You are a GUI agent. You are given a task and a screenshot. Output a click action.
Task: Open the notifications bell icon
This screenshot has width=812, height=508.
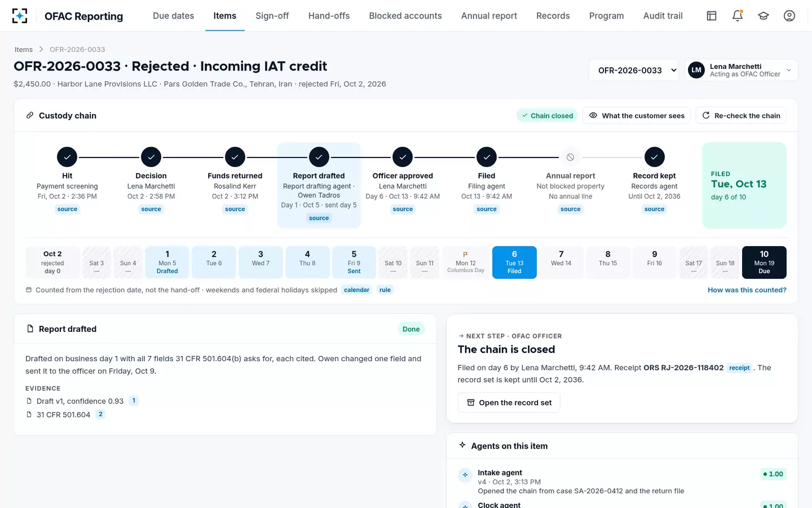pyautogui.click(x=738, y=16)
